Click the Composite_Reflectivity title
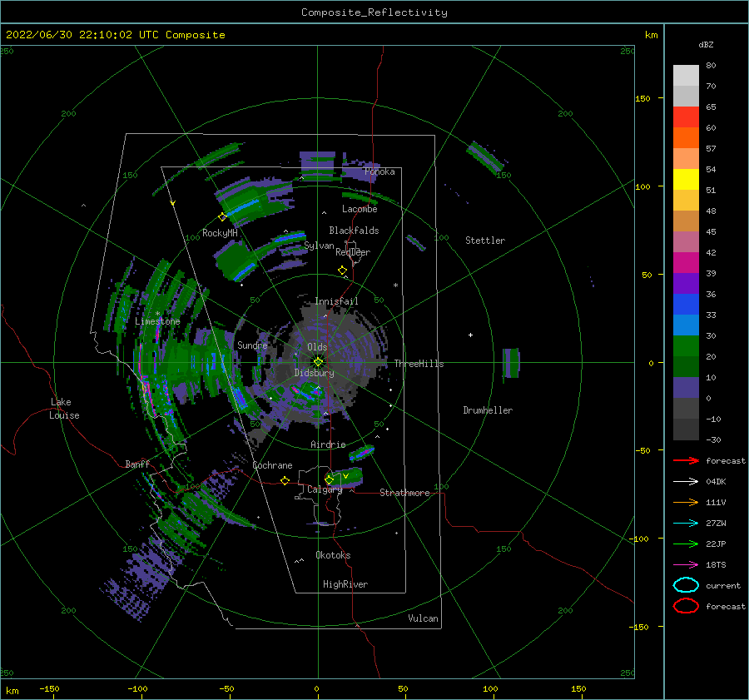The width and height of the screenshot is (749, 700). click(x=374, y=12)
